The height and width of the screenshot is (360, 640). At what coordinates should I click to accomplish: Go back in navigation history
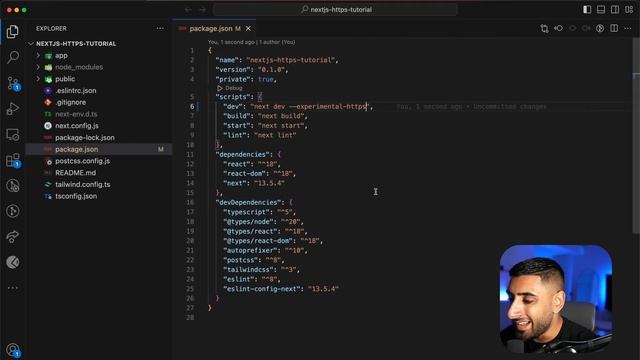pyautogui.click(x=188, y=9)
